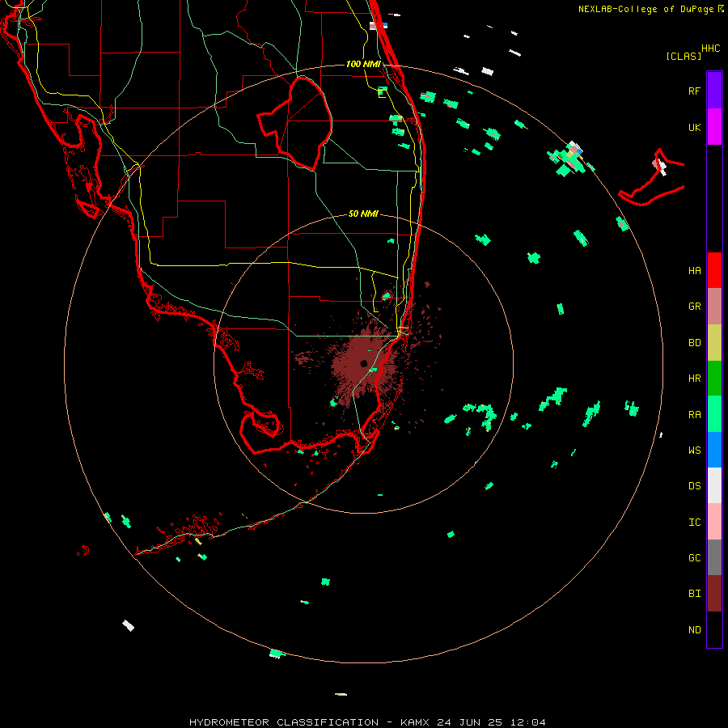Click the HA text label in legend

tap(694, 270)
